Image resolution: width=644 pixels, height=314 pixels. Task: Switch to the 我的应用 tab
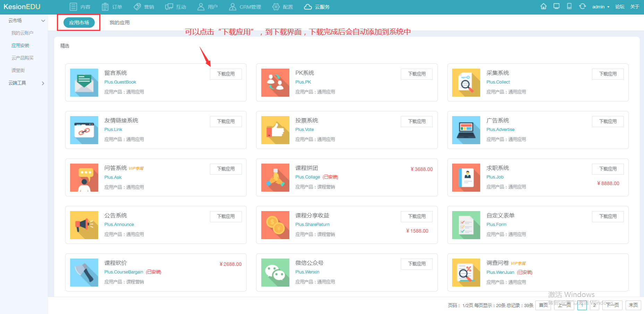click(119, 23)
